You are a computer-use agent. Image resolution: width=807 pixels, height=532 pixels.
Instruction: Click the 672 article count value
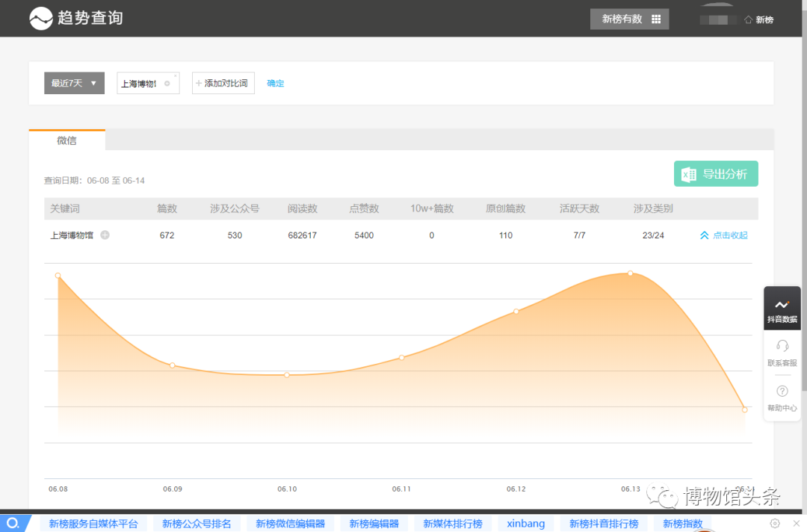[x=167, y=235]
